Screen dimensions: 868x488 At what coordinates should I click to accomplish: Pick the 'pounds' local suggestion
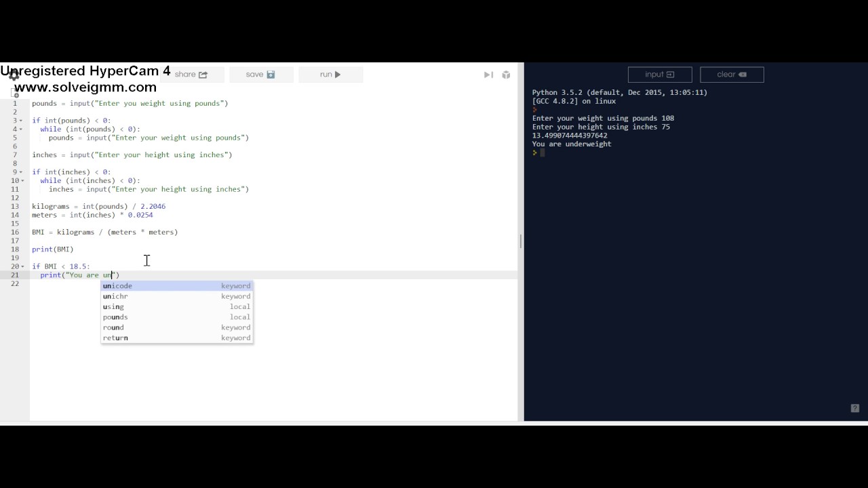click(x=177, y=317)
